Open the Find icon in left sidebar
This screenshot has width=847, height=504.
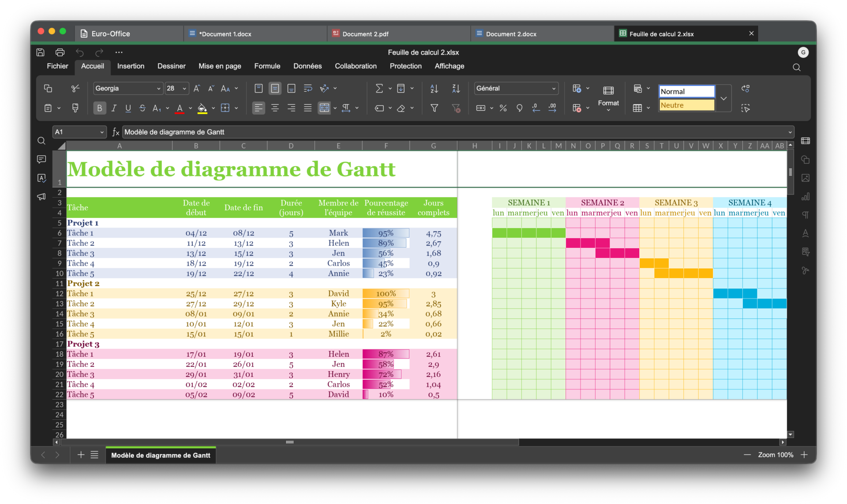pos(41,141)
